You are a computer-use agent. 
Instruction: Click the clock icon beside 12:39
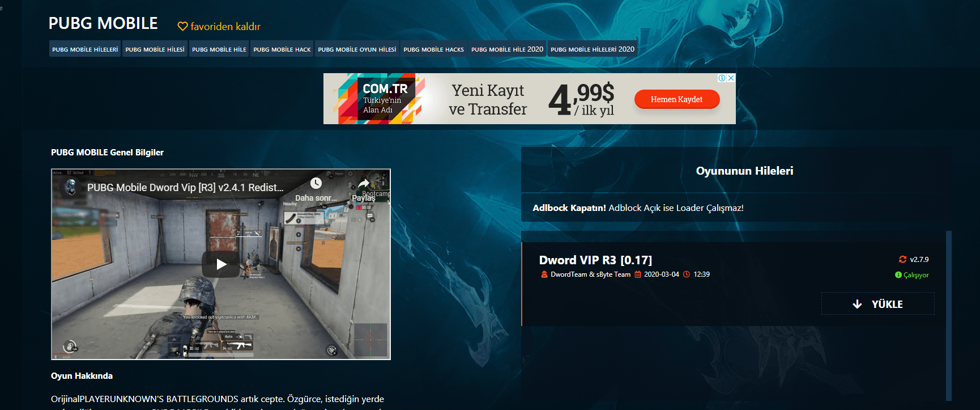(x=687, y=274)
